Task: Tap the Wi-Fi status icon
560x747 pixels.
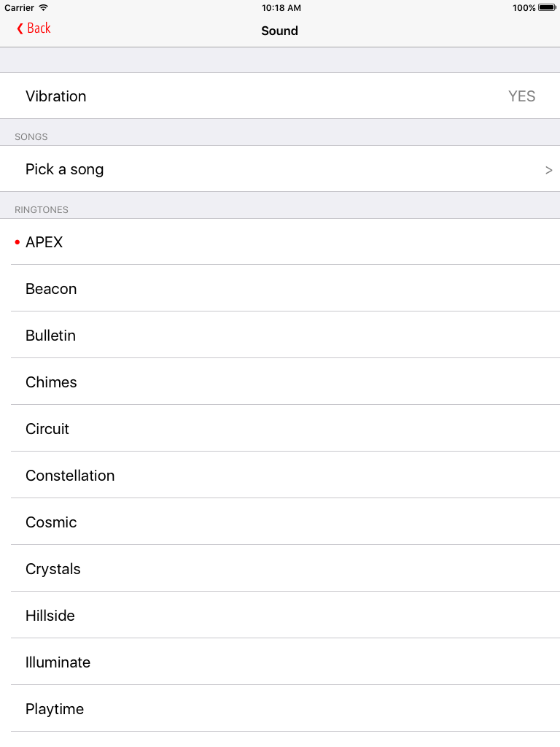Action: pos(44,8)
